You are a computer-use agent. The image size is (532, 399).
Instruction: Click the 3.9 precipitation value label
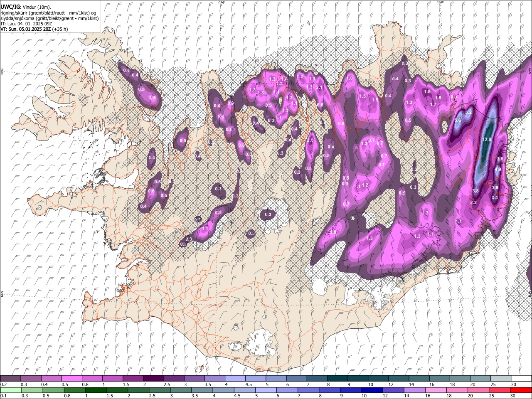tap(495, 187)
